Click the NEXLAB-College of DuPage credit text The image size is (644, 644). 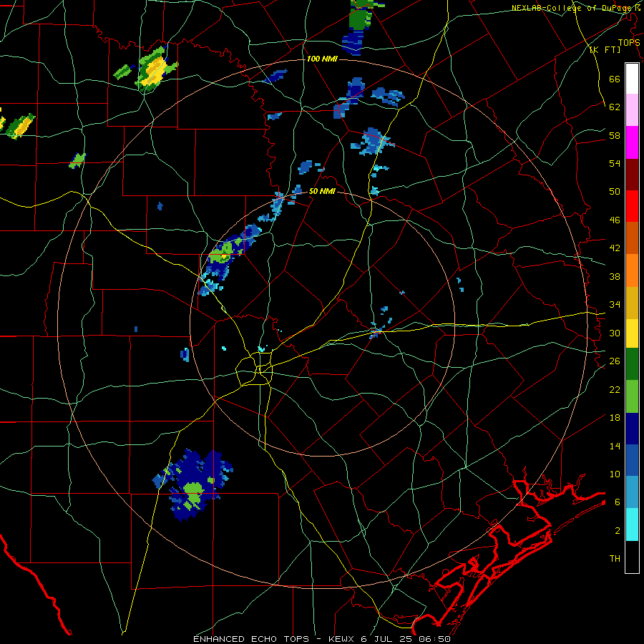[x=574, y=7]
